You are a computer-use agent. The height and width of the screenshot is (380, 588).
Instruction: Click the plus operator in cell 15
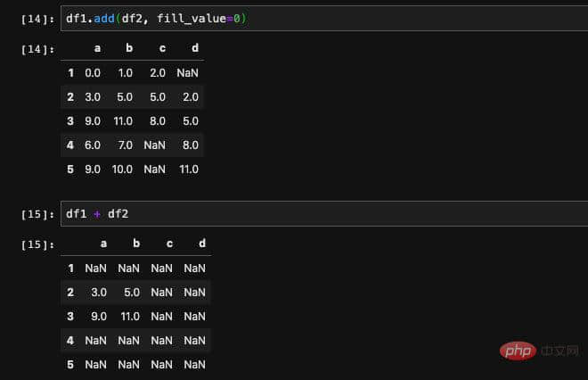pos(97,214)
